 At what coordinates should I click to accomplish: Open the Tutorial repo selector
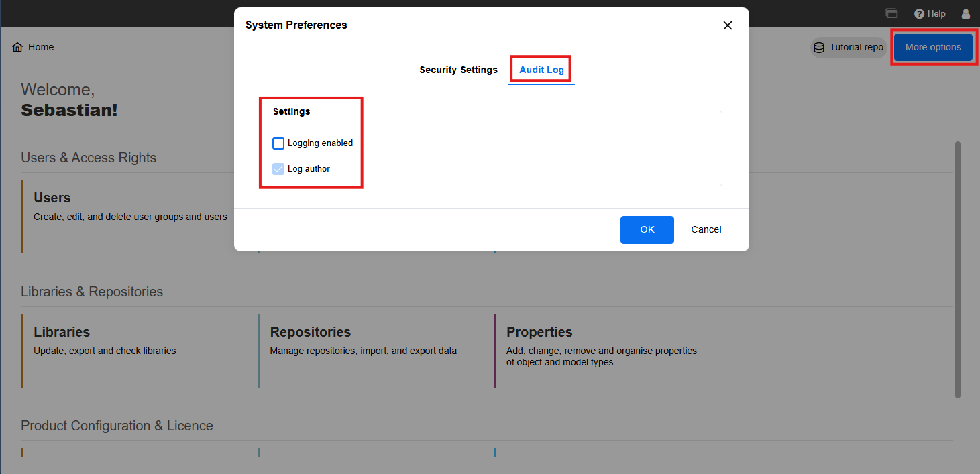coord(848,47)
